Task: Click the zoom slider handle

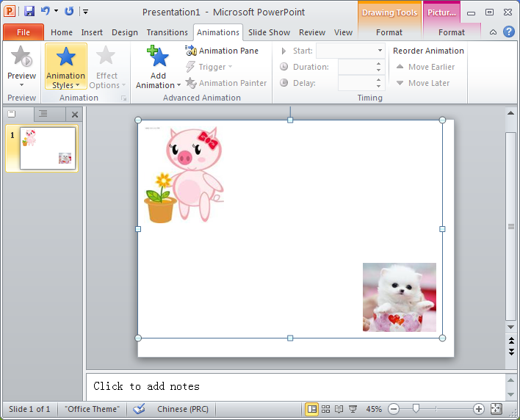Action: pyautogui.click(x=416, y=409)
